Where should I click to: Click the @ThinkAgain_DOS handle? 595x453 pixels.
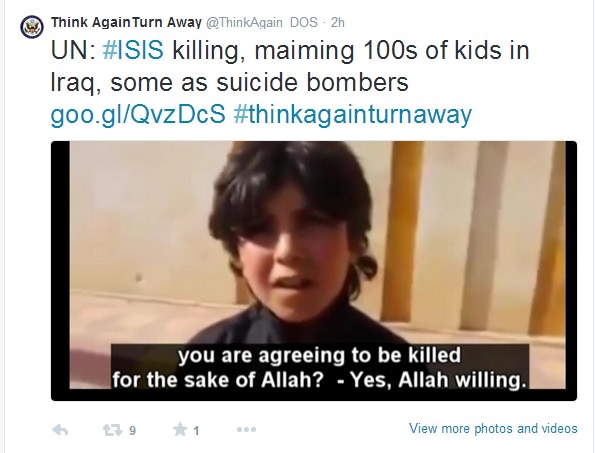(x=262, y=23)
